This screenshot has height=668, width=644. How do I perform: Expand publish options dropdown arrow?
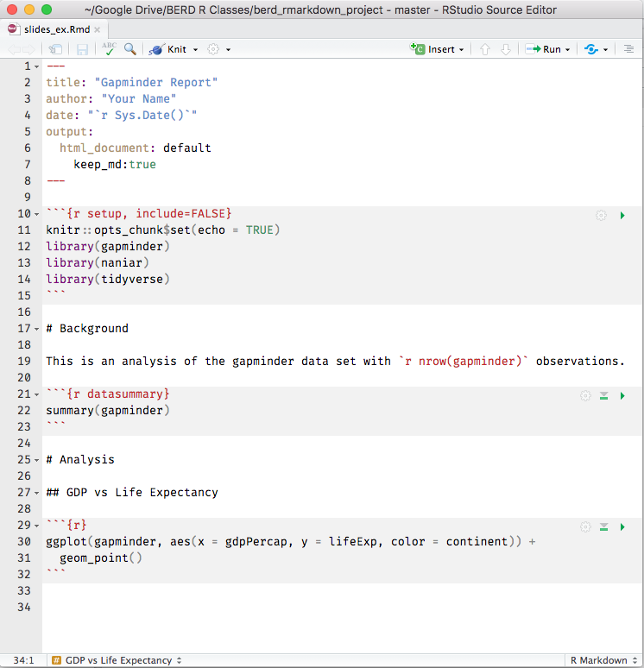pyautogui.click(x=606, y=50)
